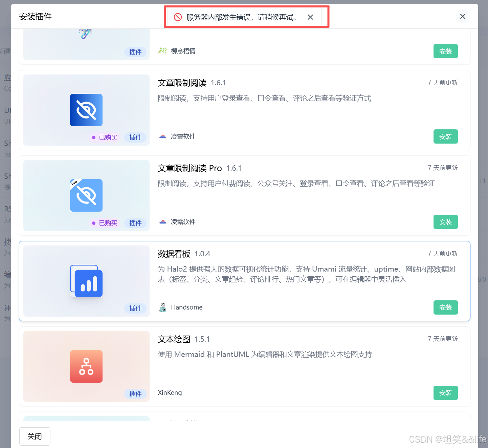The width and height of the screenshot is (488, 448).
Task: Open the 文章限制阅读 plugin title link
Action: tap(182, 83)
